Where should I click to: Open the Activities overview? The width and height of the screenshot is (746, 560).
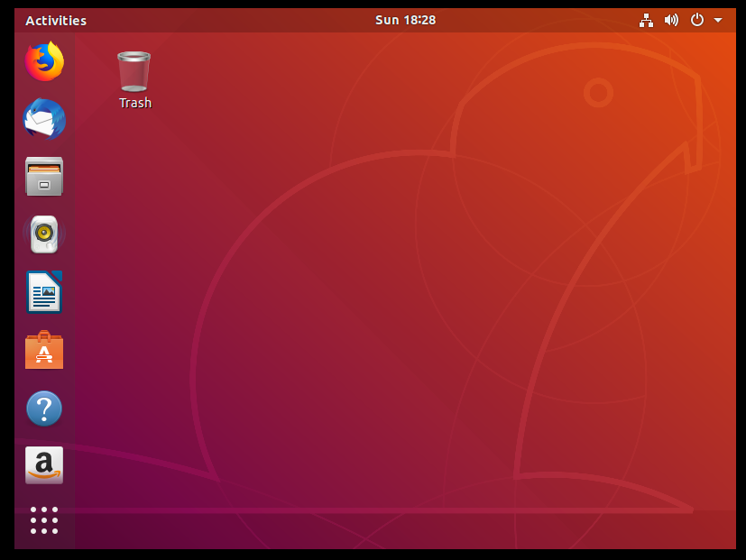point(56,21)
